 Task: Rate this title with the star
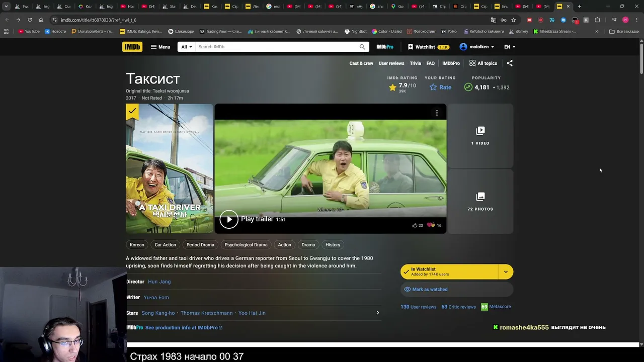pos(440,87)
